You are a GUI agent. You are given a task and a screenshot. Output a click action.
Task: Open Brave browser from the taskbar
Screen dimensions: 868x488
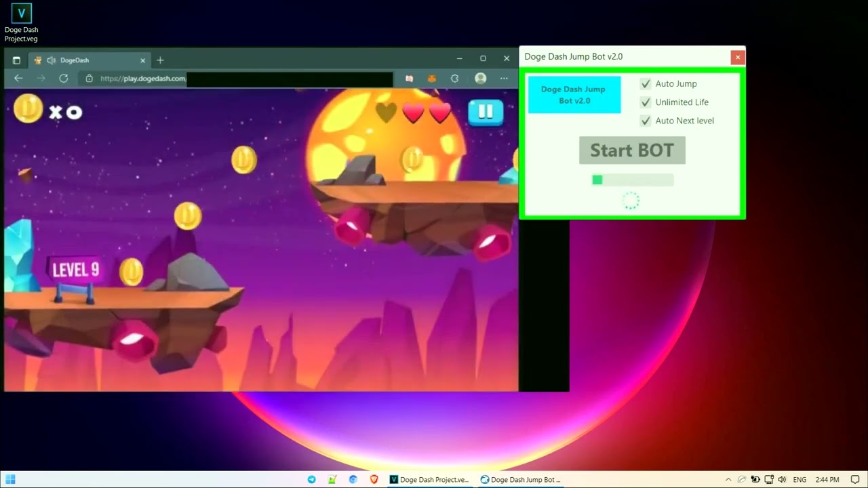[x=374, y=479]
